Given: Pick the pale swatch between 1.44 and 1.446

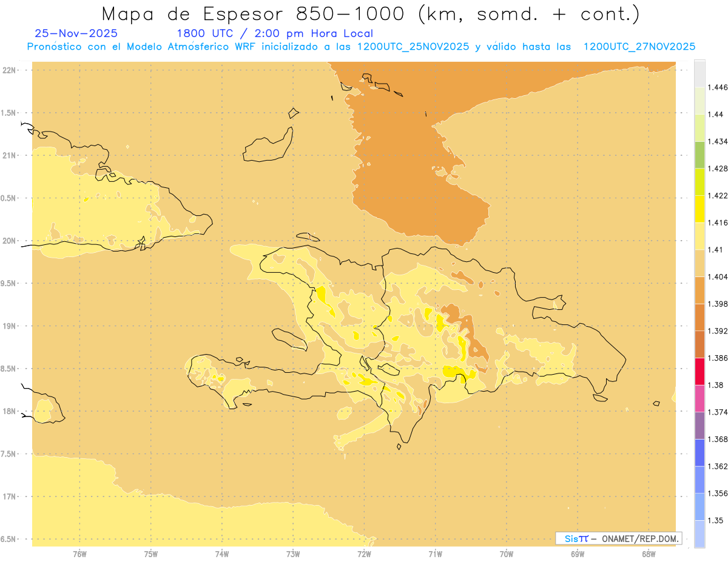Looking at the screenshot, I should coord(699,101).
